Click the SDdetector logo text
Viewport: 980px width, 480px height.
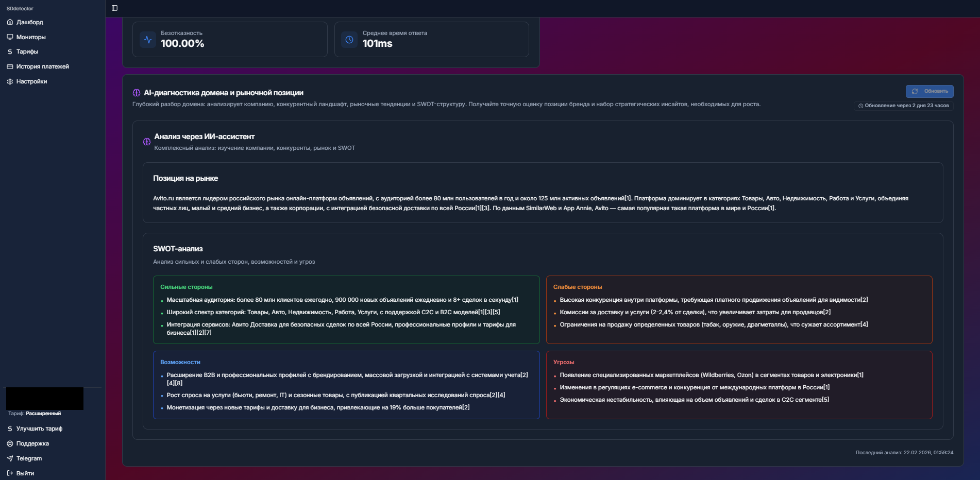pyautogui.click(x=20, y=9)
